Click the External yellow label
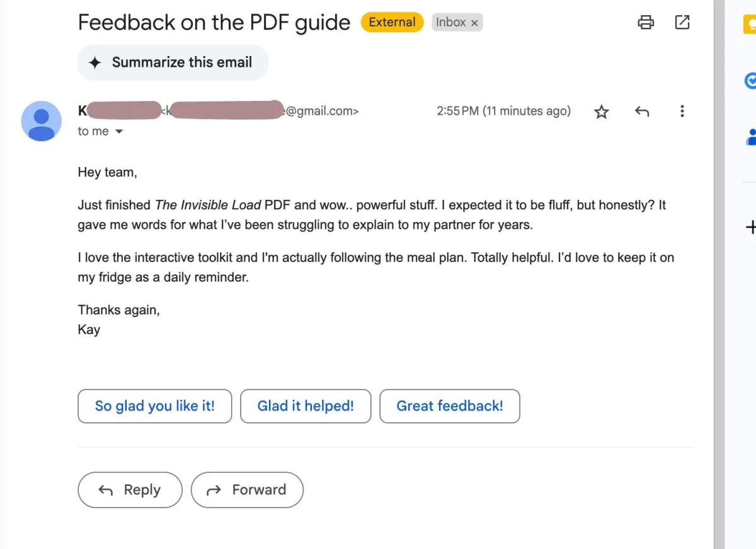The image size is (756, 549). [x=392, y=22]
